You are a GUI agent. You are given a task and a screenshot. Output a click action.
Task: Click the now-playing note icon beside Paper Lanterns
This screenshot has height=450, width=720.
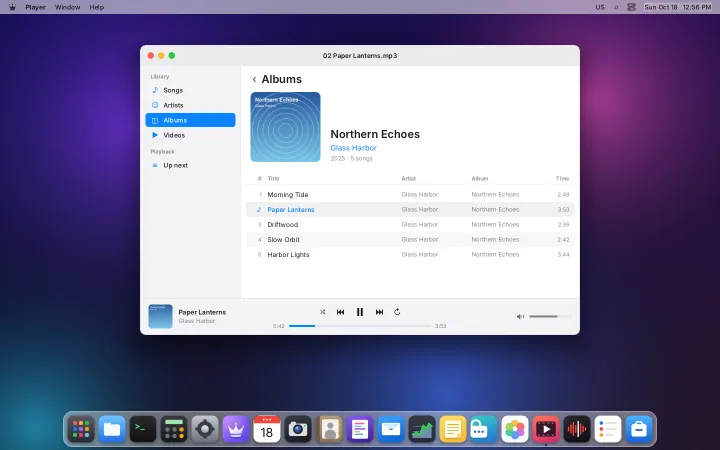point(259,209)
